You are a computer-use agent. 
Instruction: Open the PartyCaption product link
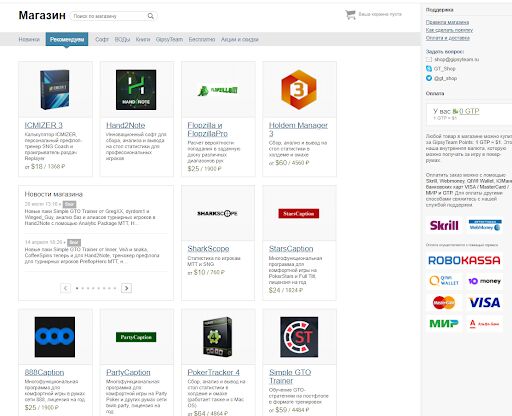tap(128, 372)
